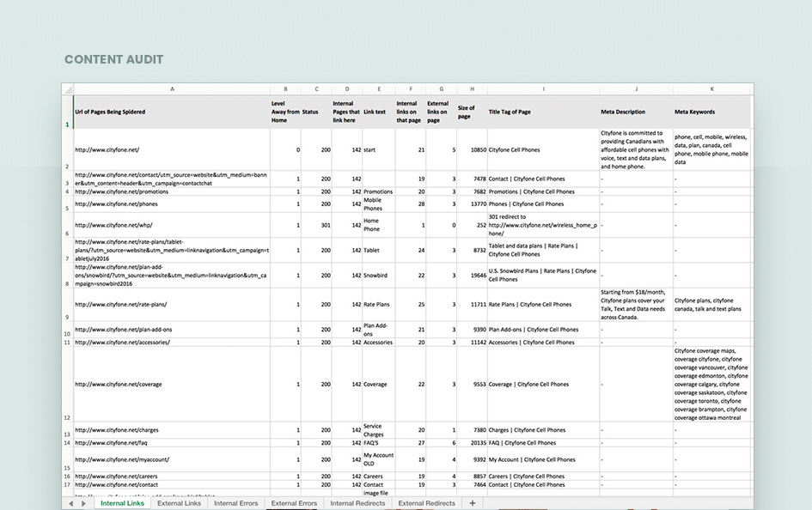The height and width of the screenshot is (510, 812).
Task: Click the cityfone.net/myaccount/ URL cell
Action: pyautogui.click(x=172, y=459)
